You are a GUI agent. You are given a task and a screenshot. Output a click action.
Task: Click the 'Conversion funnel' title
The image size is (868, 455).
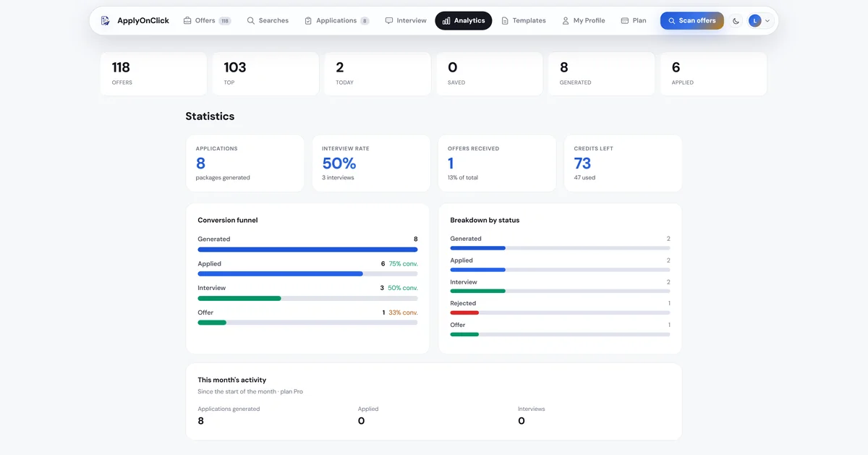tap(228, 221)
